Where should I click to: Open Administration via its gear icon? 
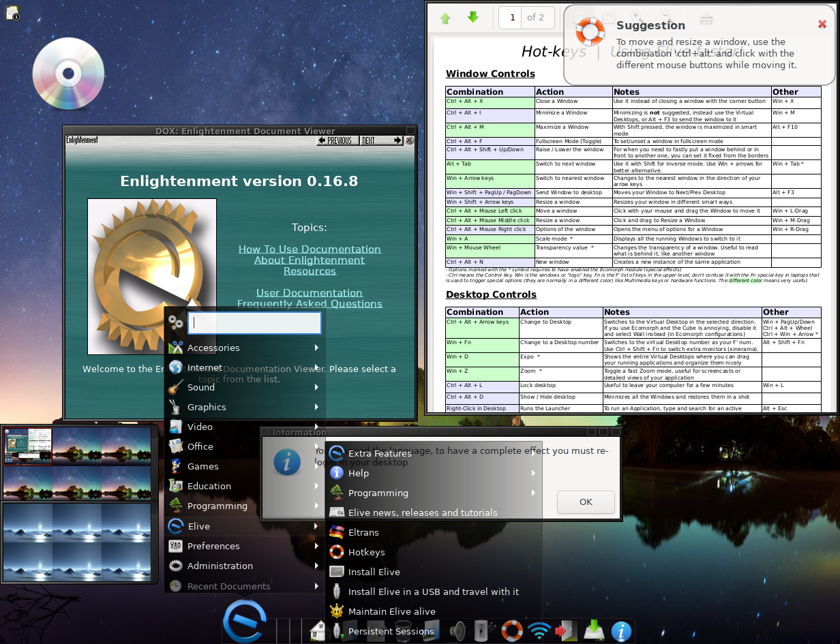point(176,566)
